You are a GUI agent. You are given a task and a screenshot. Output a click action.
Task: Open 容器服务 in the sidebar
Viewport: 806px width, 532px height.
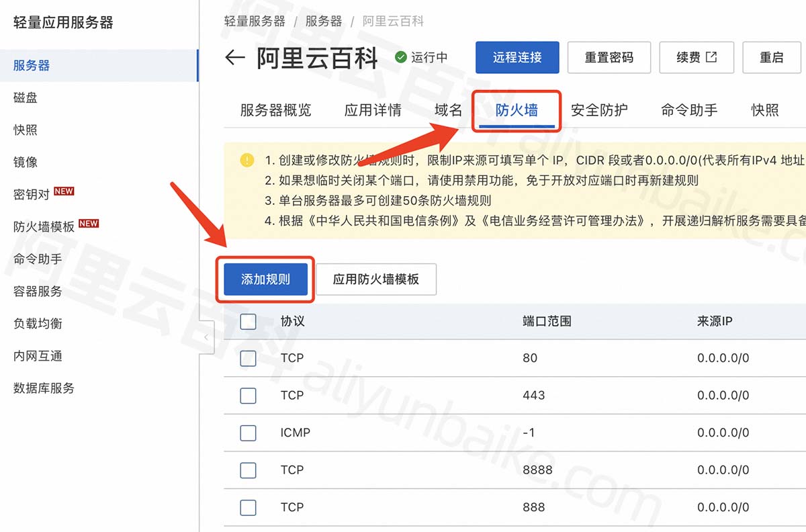click(x=38, y=292)
